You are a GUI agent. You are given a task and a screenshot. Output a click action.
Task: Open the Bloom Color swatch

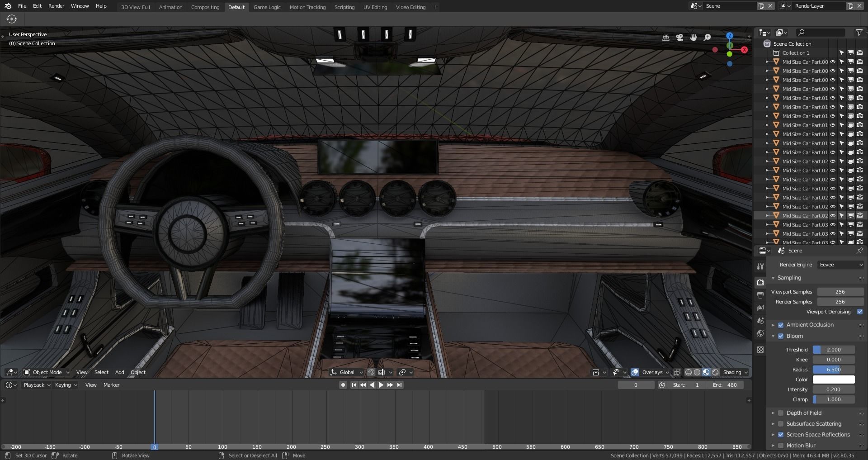tap(834, 379)
